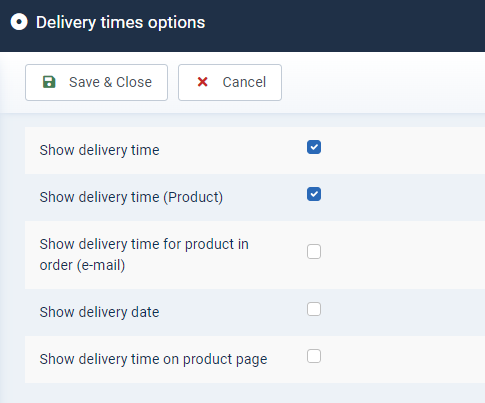Screen dimensions: 485x403
Task: Click blank area below the product page row
Action: [253, 393]
